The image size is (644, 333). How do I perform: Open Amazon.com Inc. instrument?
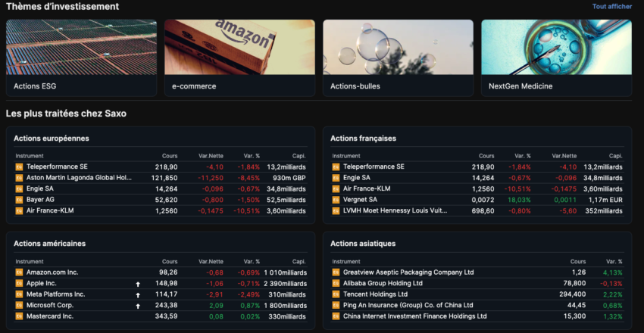pyautogui.click(x=52, y=272)
